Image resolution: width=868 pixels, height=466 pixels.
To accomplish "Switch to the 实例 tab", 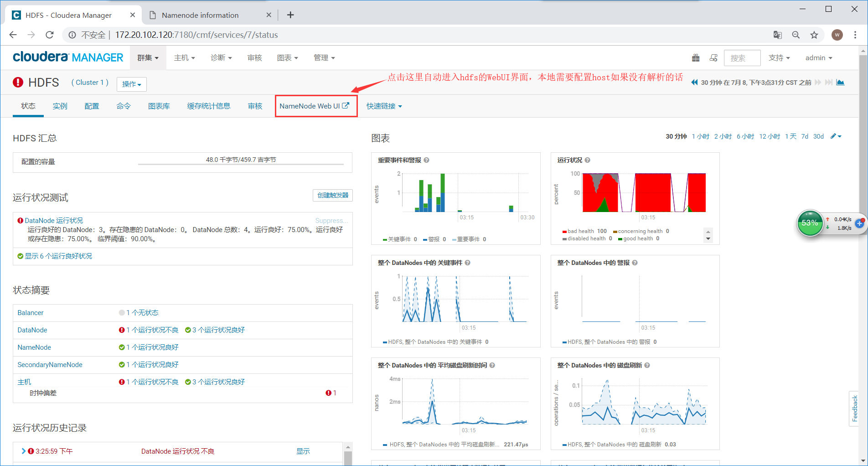I will point(60,106).
